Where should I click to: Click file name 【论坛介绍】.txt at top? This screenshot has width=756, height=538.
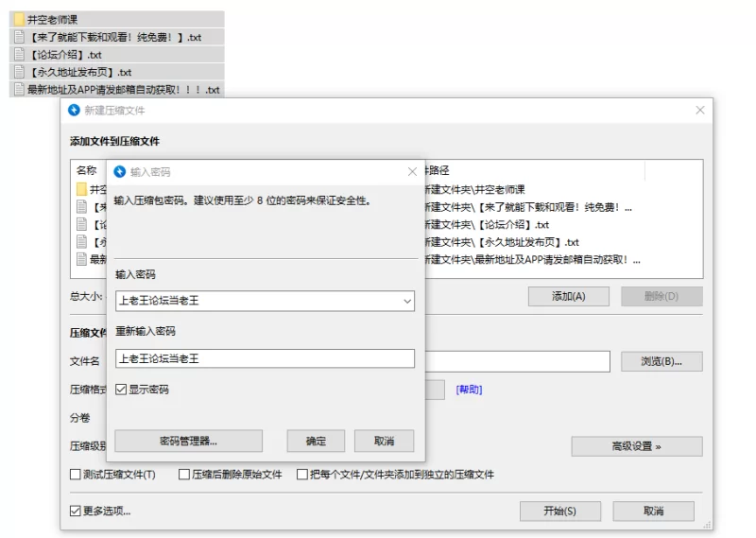(x=64, y=55)
